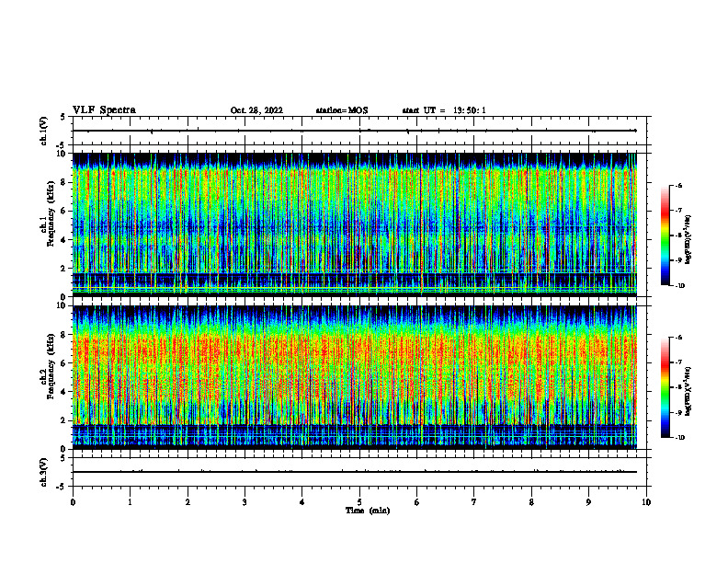Click the "-10" label on ch.2 color scale
728x563 pixels.
pyautogui.click(x=679, y=438)
